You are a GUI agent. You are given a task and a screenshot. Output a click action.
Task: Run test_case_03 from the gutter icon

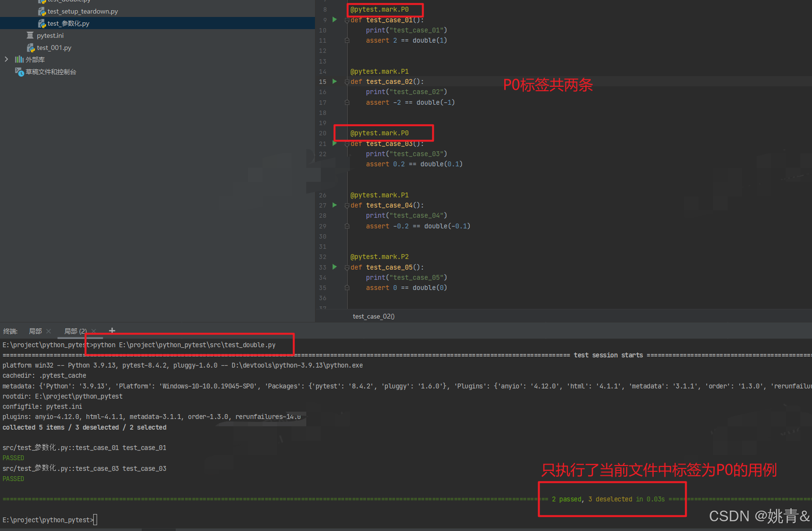(334, 144)
